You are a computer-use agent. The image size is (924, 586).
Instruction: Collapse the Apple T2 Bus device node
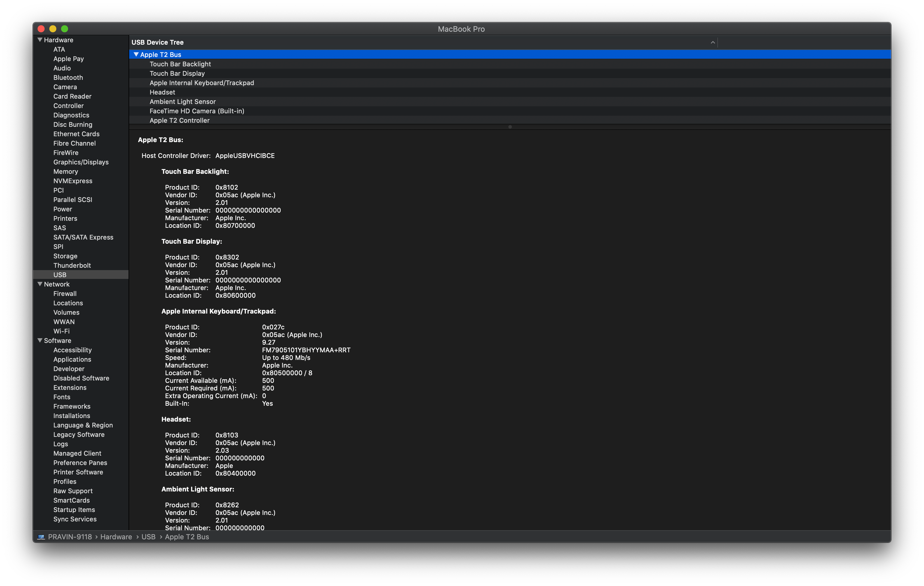tap(136, 55)
